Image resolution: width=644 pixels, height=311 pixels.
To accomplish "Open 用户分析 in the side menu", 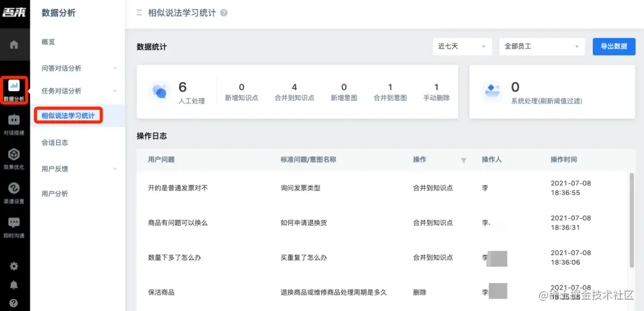I will (55, 194).
